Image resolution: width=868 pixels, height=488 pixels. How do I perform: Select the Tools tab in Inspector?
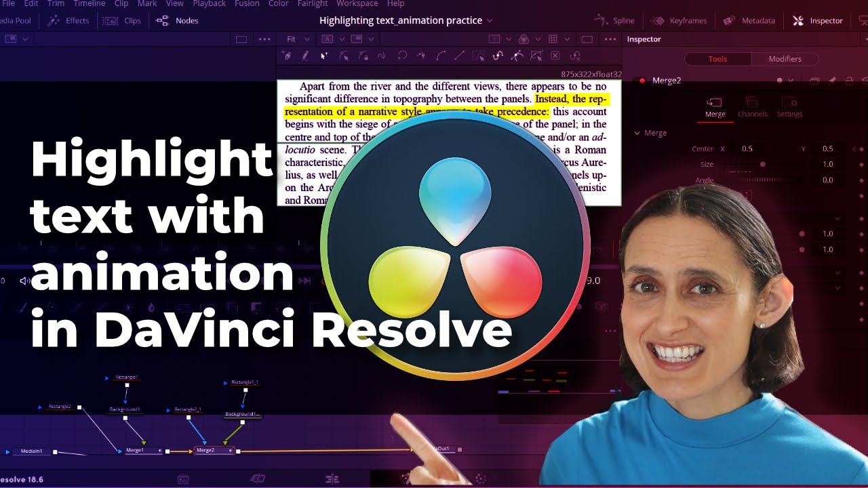pyautogui.click(x=717, y=59)
